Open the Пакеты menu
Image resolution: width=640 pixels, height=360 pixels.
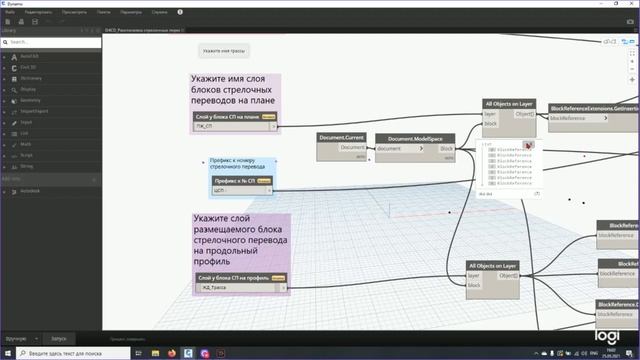(104, 12)
